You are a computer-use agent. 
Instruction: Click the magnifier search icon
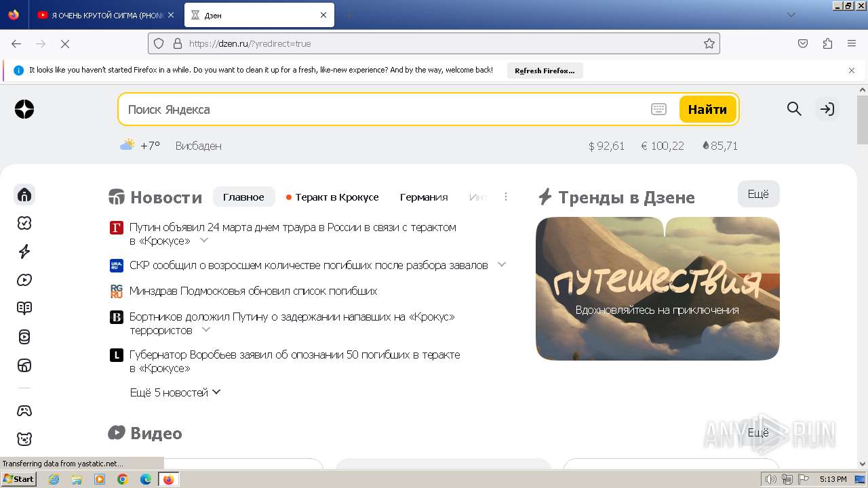(x=794, y=108)
